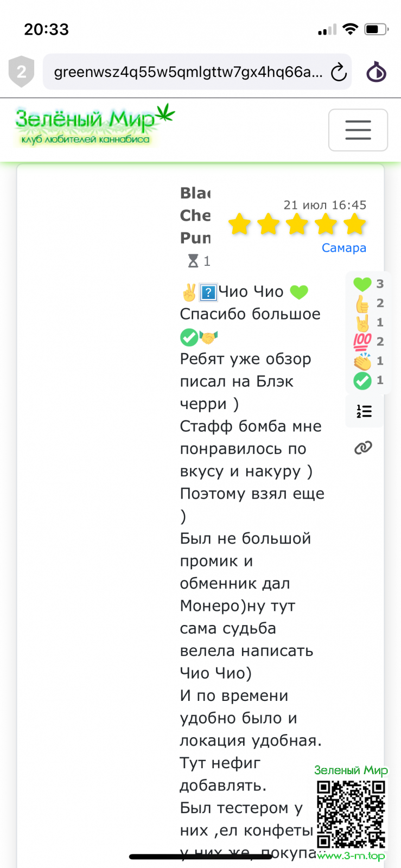Screen dimensions: 401x868
Task: Add the 100 points reaction
Action: 362,341
